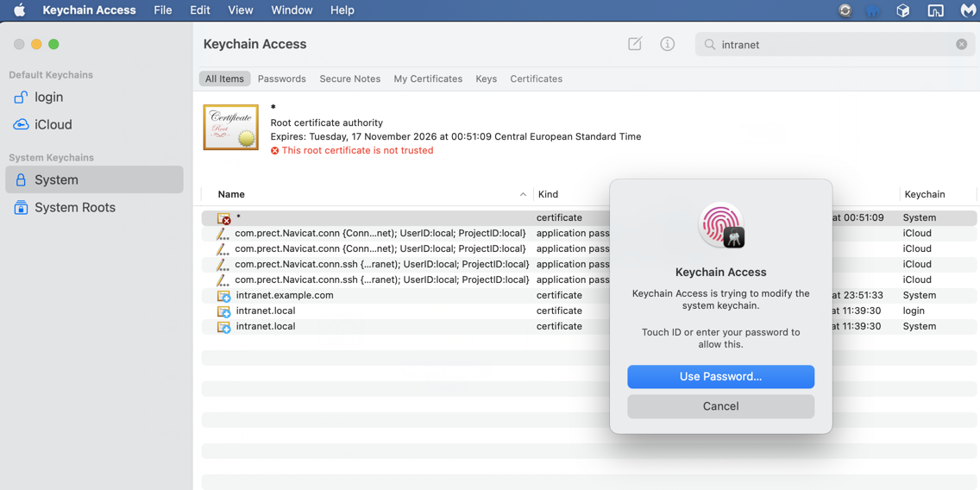Image resolution: width=980 pixels, height=490 pixels.
Task: Open the info icon in toolbar
Action: pyautogui.click(x=668, y=44)
